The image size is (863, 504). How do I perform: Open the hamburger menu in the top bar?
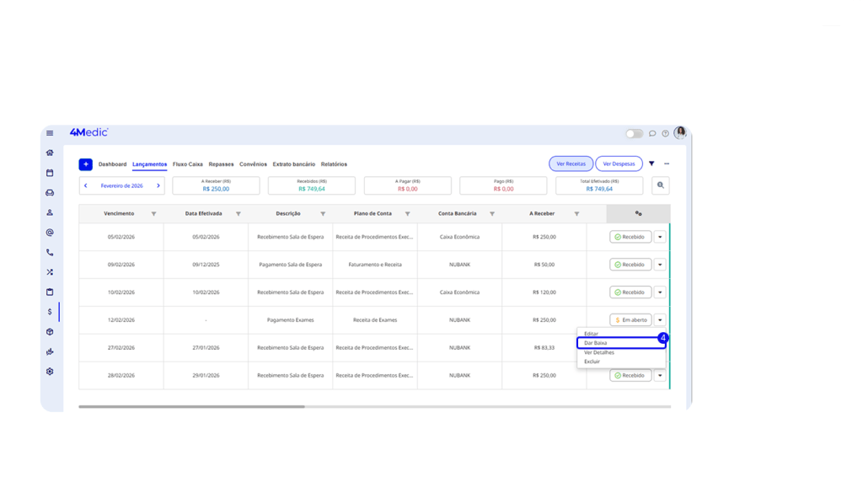click(50, 133)
